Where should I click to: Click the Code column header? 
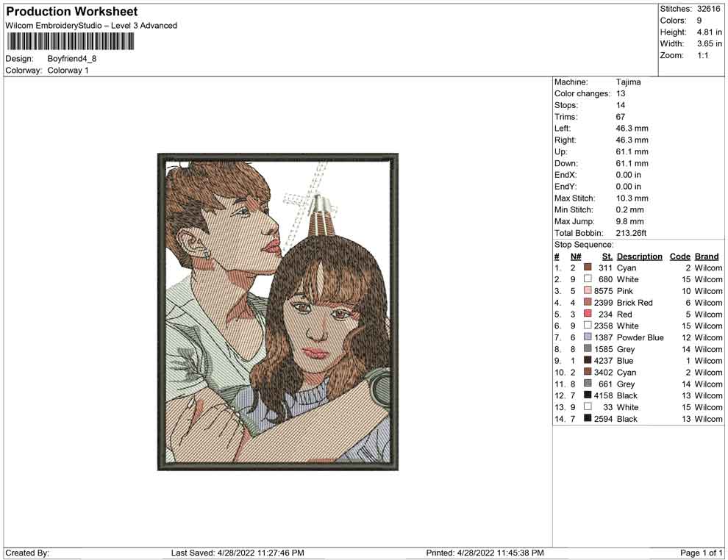point(679,256)
